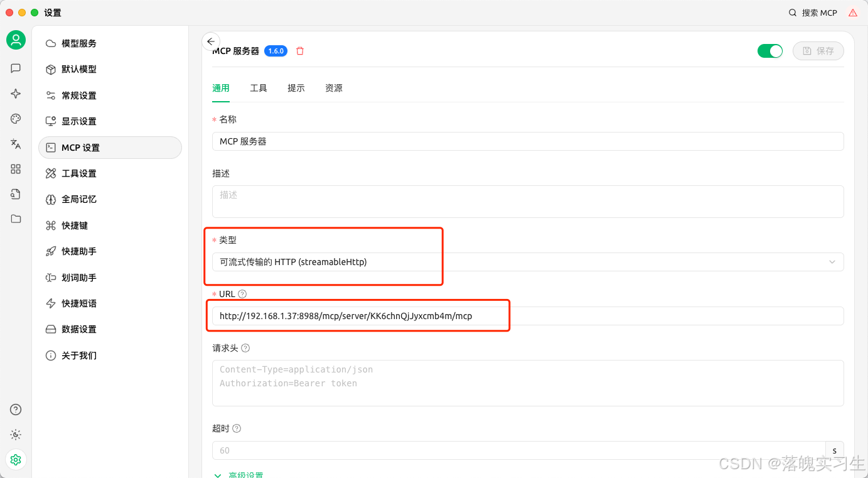Toggle the theme brightness icon in sidebar

click(x=16, y=435)
